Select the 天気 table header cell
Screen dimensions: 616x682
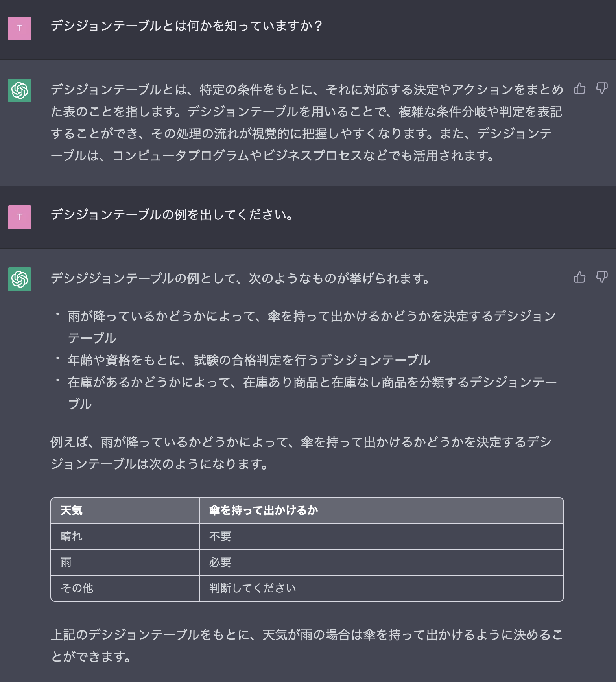[x=72, y=510]
